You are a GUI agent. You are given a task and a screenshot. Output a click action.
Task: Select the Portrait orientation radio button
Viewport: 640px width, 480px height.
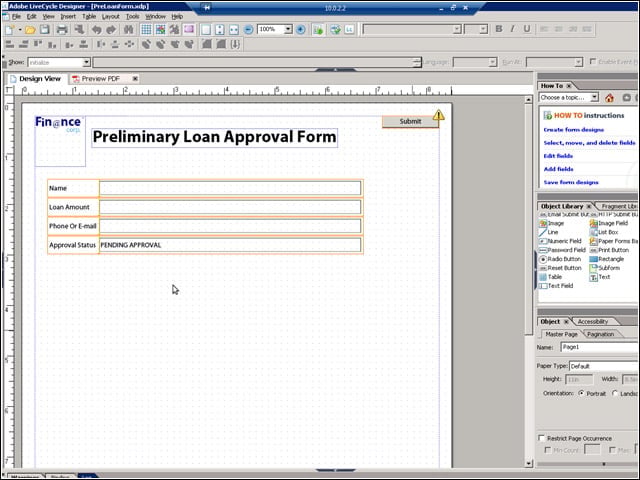tap(581, 393)
